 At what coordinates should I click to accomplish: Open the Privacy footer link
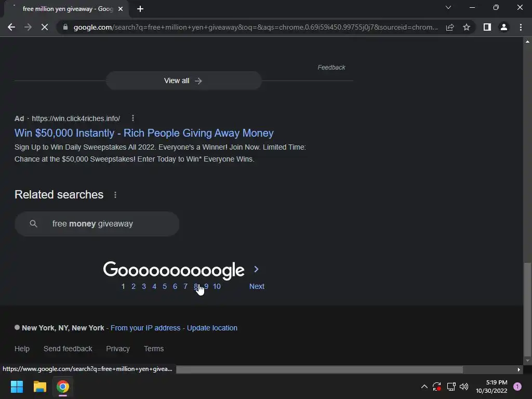coord(118,349)
